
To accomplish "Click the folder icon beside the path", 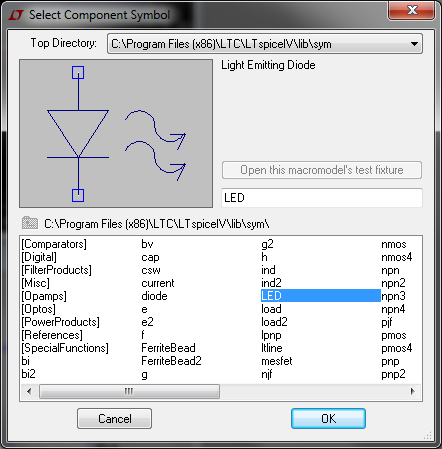I will pyautogui.click(x=30, y=223).
